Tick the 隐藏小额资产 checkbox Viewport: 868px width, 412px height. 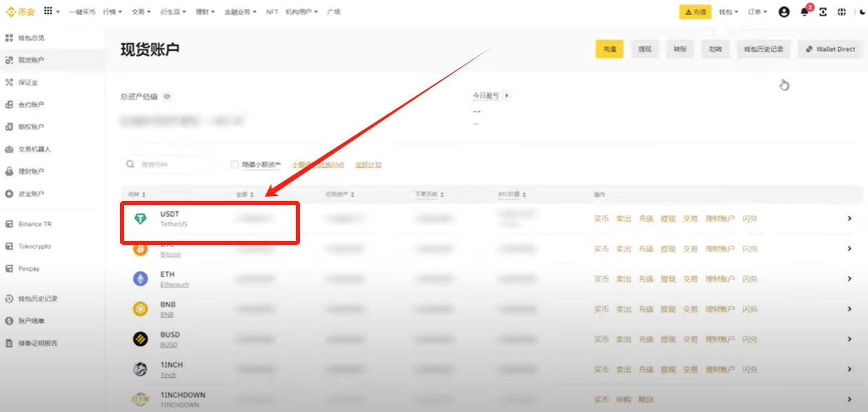click(234, 165)
